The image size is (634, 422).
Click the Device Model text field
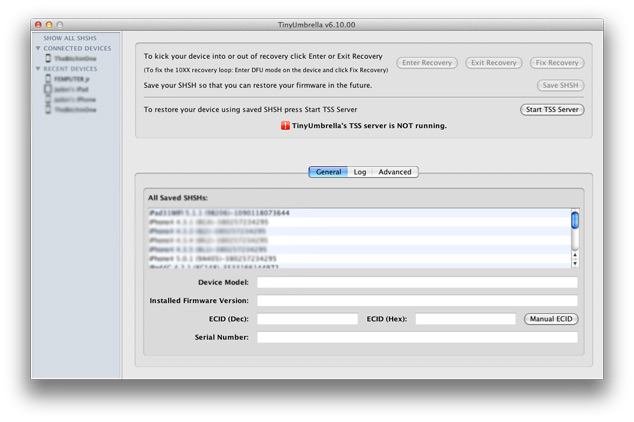click(x=416, y=283)
